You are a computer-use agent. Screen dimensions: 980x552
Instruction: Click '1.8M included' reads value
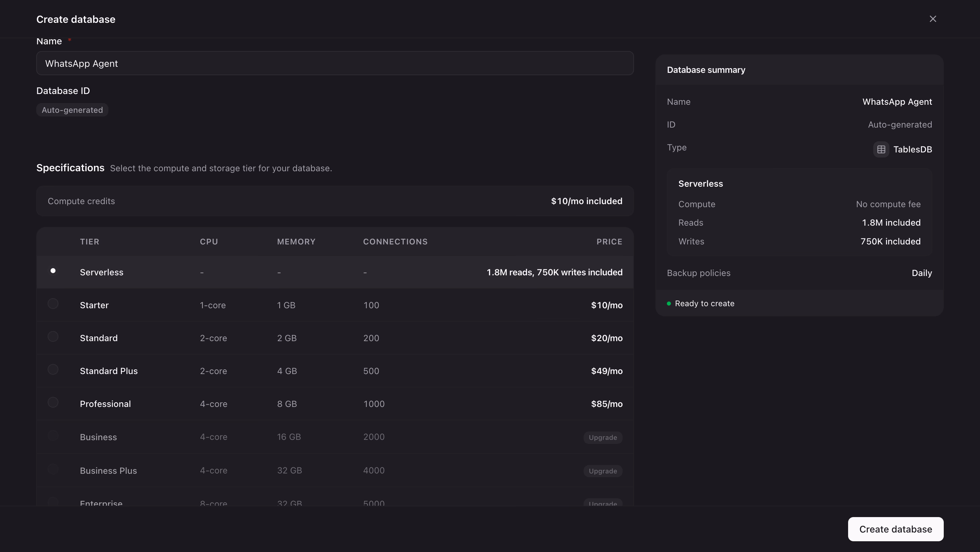coord(891,223)
